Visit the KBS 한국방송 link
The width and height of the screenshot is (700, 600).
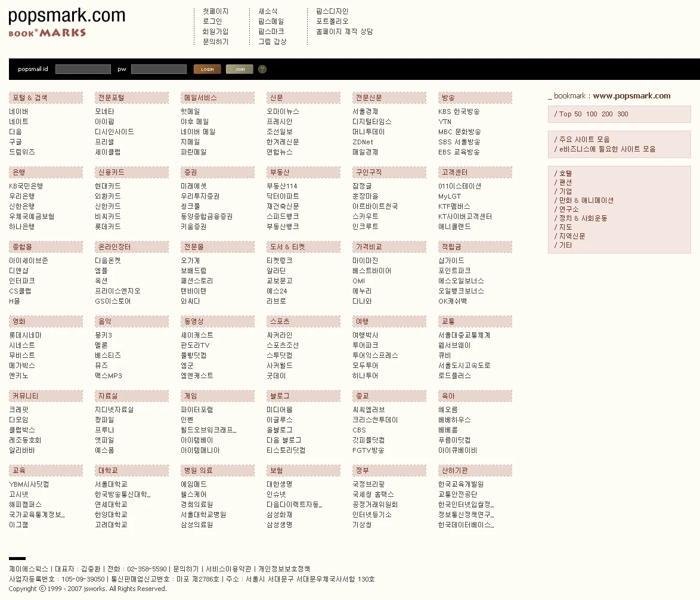click(459, 112)
